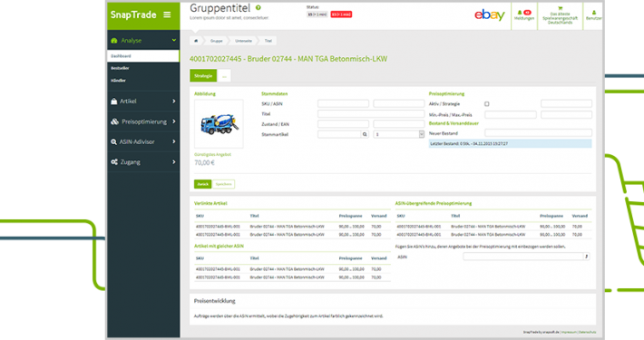Click the eBay logo in the header
This screenshot has height=340, width=644.
pos(489,15)
